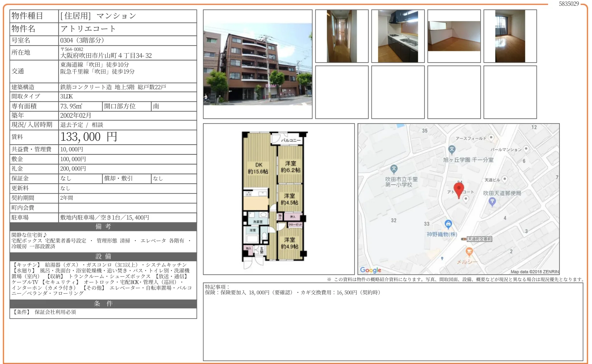Click the Google logo on the map
The width and height of the screenshot is (592, 364).
point(370,270)
